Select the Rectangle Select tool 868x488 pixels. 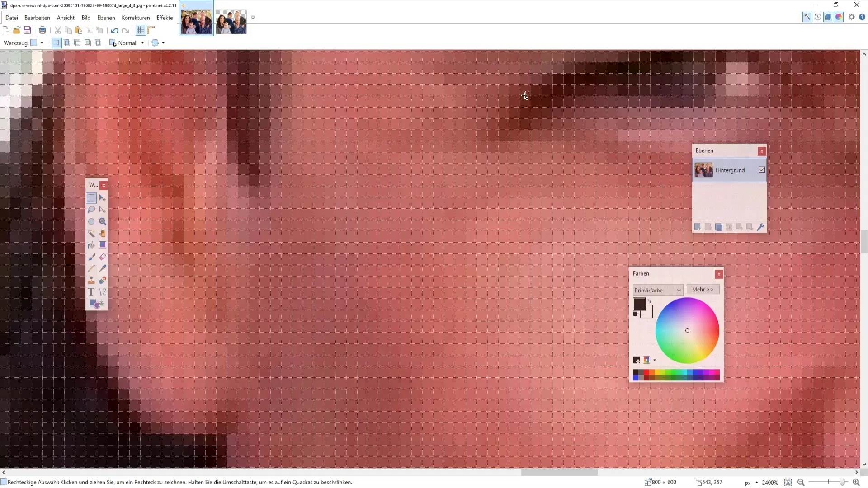(x=91, y=198)
